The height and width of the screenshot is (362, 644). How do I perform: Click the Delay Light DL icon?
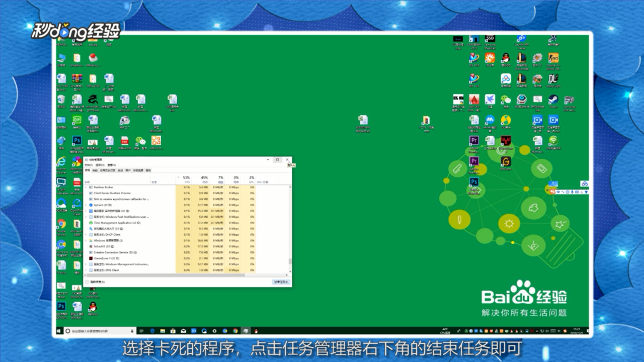point(553,78)
